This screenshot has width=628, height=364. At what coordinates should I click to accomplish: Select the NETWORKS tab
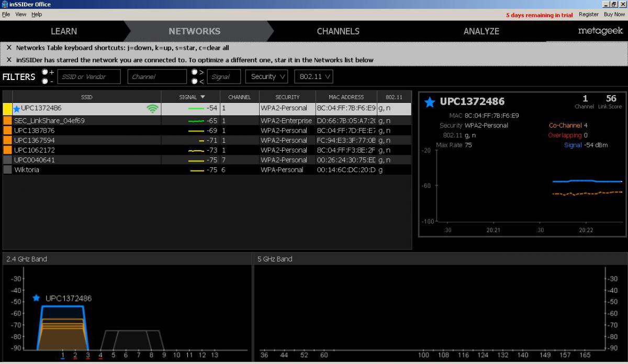click(195, 31)
